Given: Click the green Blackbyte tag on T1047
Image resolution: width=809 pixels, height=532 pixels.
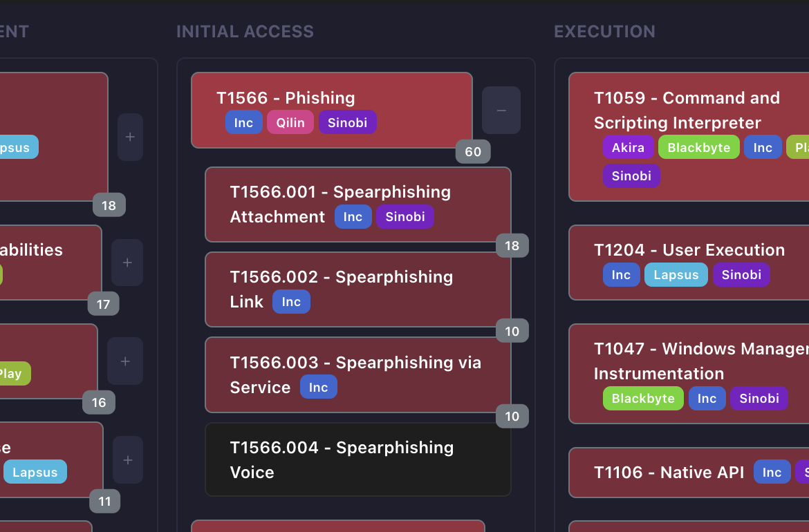Looking at the screenshot, I should [x=643, y=398].
